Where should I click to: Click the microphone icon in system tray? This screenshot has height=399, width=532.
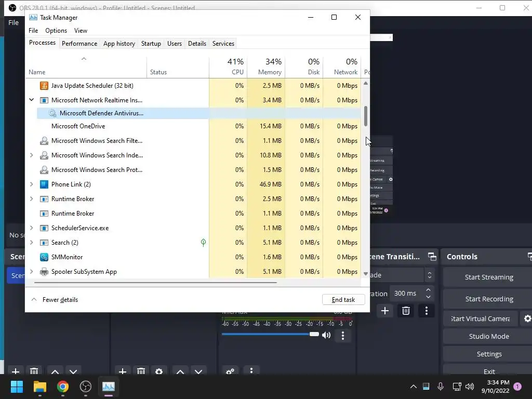pos(441,387)
